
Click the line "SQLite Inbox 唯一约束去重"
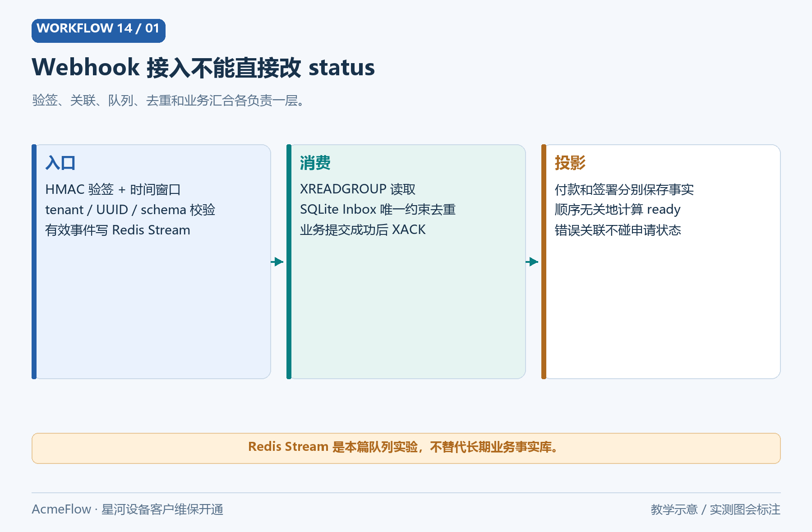click(378, 209)
